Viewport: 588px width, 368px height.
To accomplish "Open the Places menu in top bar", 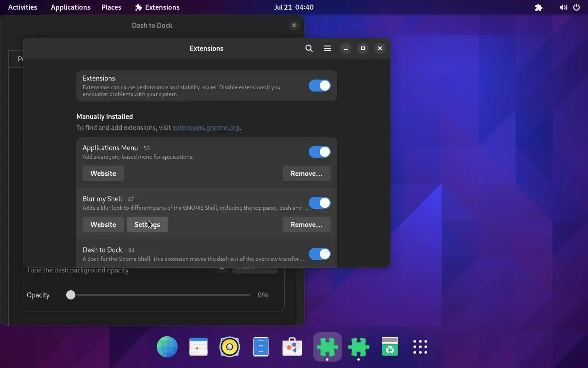I will click(x=111, y=7).
